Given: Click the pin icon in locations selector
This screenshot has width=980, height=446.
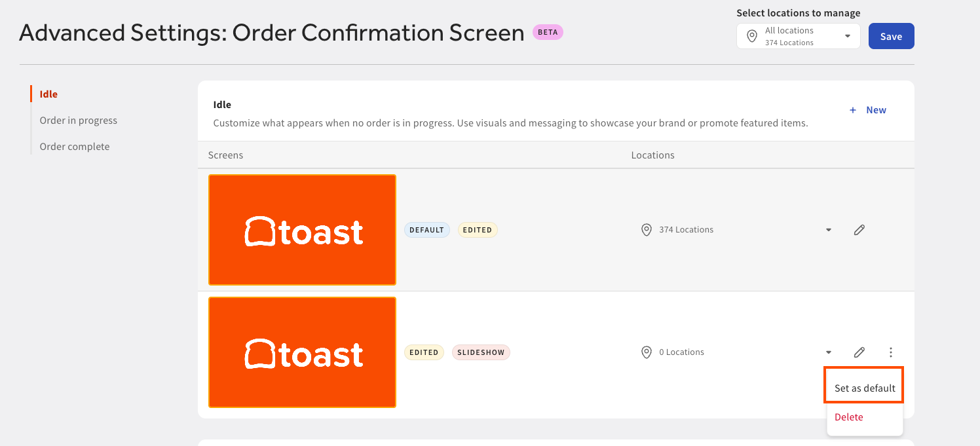Looking at the screenshot, I should click(752, 36).
